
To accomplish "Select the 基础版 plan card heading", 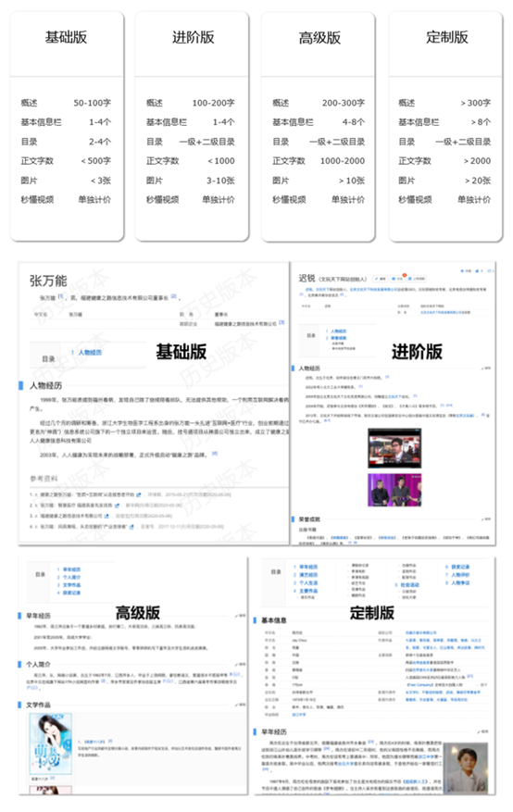I will pyautogui.click(x=67, y=37).
